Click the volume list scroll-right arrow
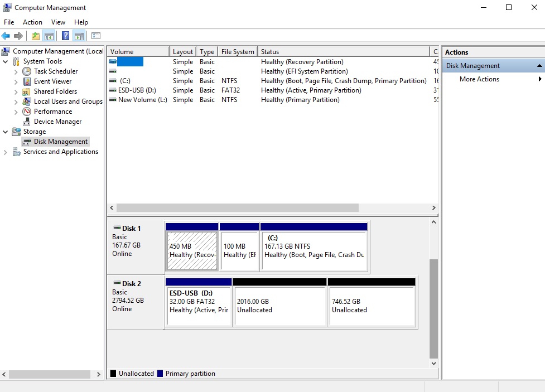 [434, 208]
